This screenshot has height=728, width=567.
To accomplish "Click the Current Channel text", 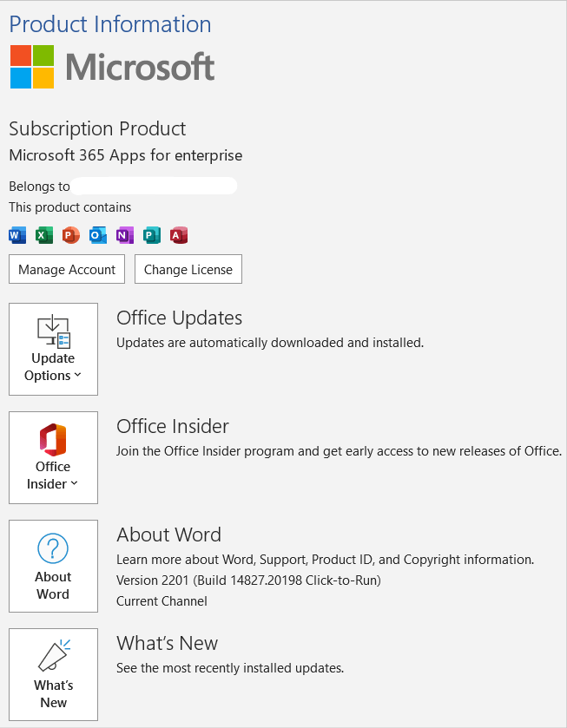I will (162, 601).
